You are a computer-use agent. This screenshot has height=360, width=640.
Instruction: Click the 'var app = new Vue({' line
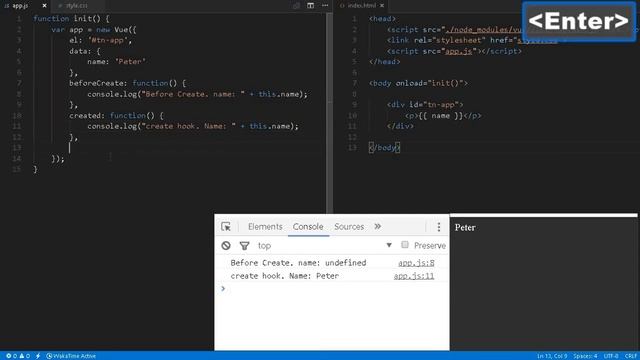[94, 30]
